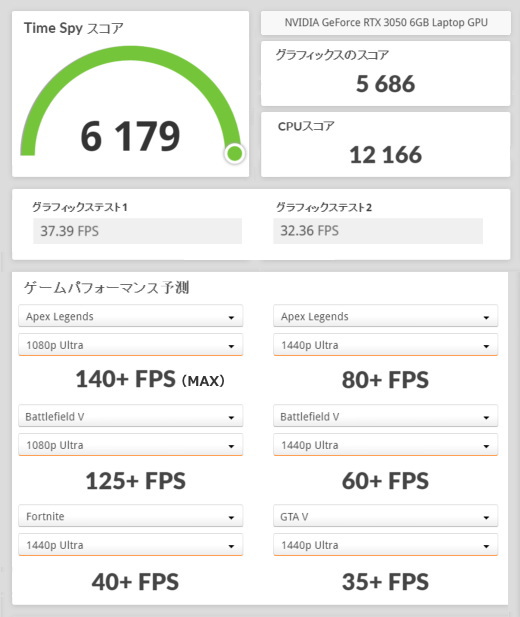Click the green dot on the score gauge
The image size is (520, 617).
pos(235,153)
